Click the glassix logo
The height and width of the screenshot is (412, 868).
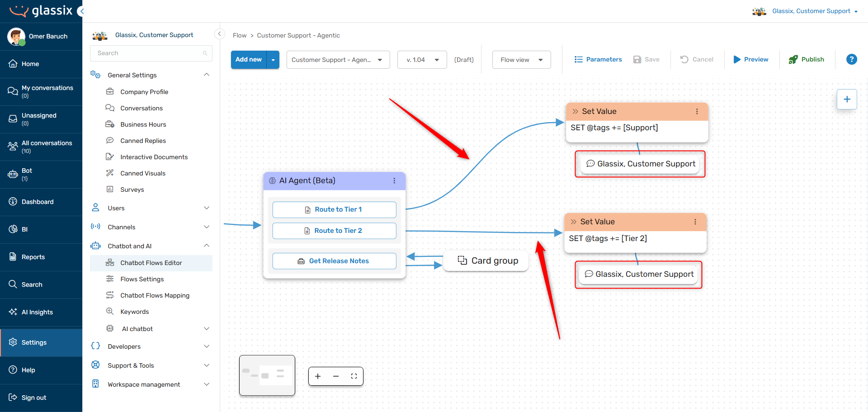41,11
